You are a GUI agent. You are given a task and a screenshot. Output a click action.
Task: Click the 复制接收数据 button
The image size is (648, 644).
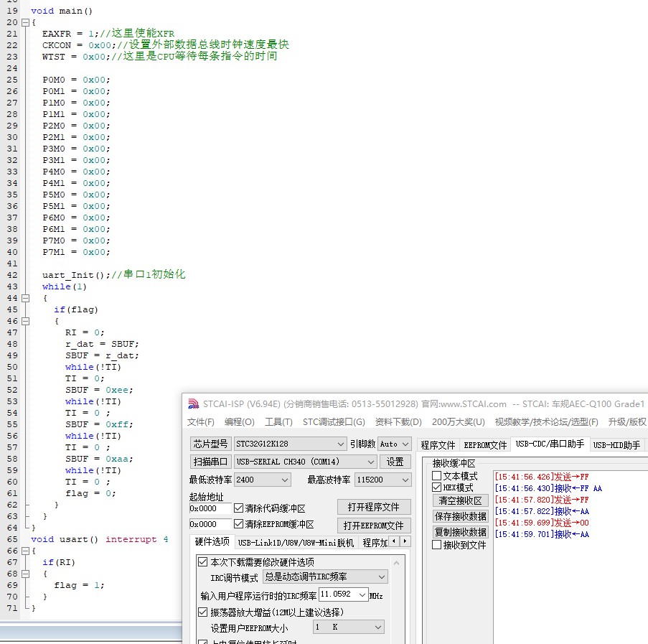pos(461,532)
